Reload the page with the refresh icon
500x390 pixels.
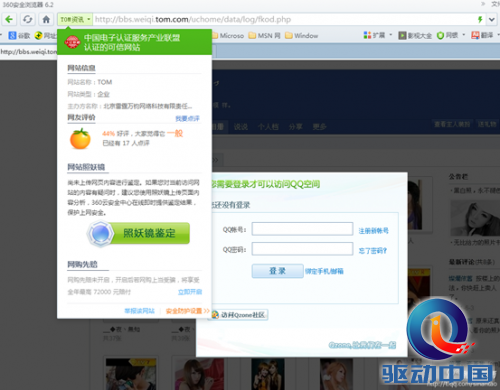[28, 19]
